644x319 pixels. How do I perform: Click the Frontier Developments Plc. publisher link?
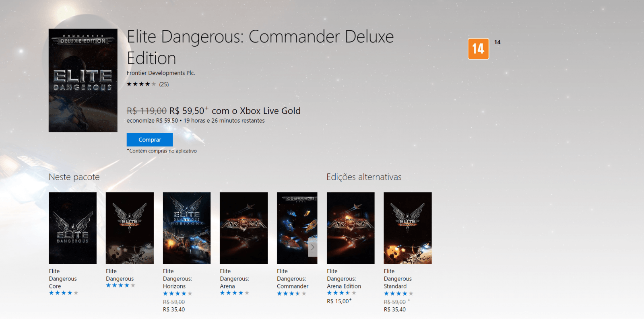click(161, 73)
